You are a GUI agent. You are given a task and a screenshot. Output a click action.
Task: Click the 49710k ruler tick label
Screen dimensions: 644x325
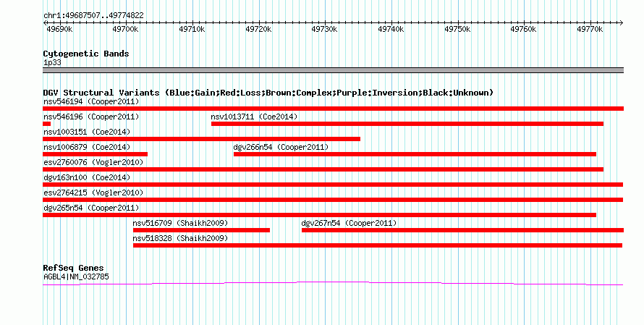pyautogui.click(x=192, y=29)
